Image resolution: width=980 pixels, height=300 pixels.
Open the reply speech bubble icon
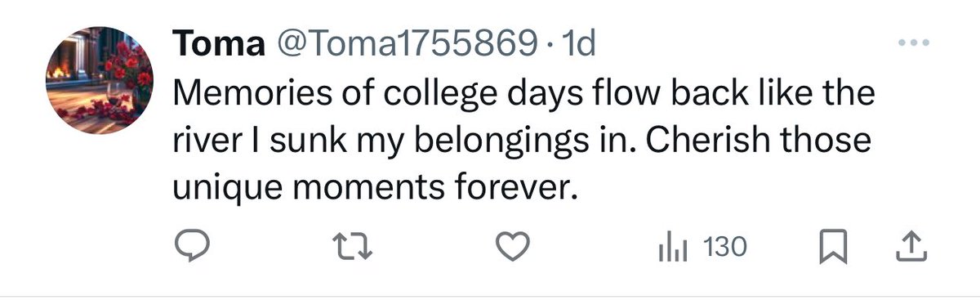(x=194, y=247)
